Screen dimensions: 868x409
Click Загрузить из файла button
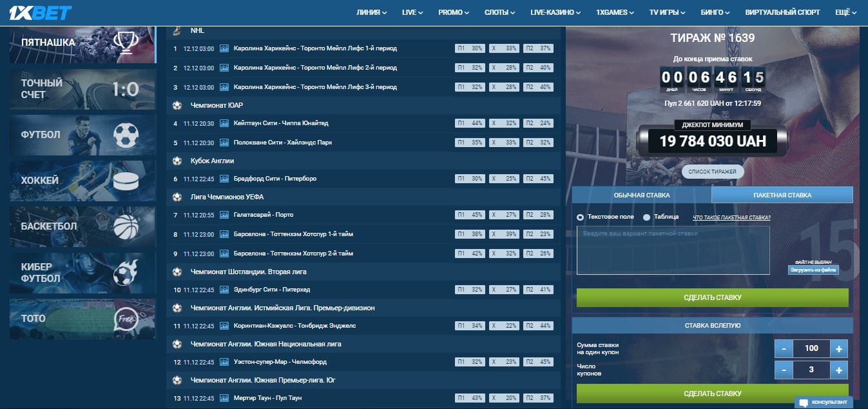pyautogui.click(x=813, y=270)
